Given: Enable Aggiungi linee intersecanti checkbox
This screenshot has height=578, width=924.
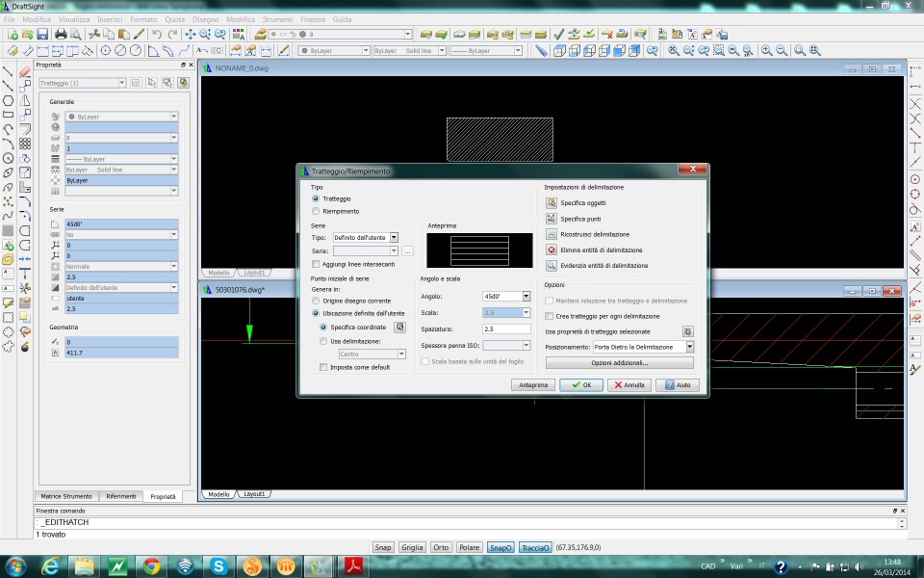Looking at the screenshot, I should (x=316, y=264).
